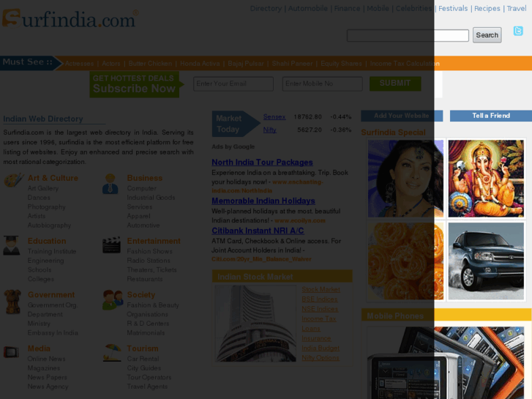532x399 pixels.
Task: Click the Nifty Options link
Action: point(321,358)
